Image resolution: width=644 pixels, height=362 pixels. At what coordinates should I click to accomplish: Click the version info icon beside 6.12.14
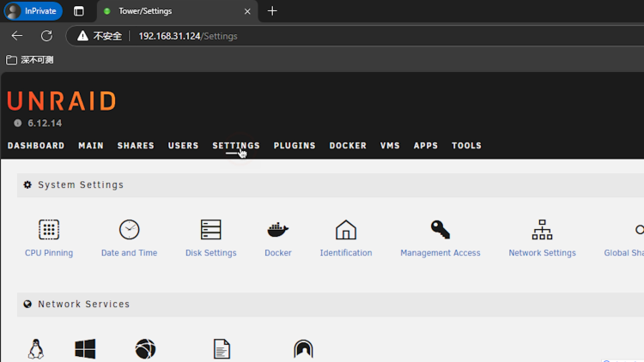click(x=18, y=124)
